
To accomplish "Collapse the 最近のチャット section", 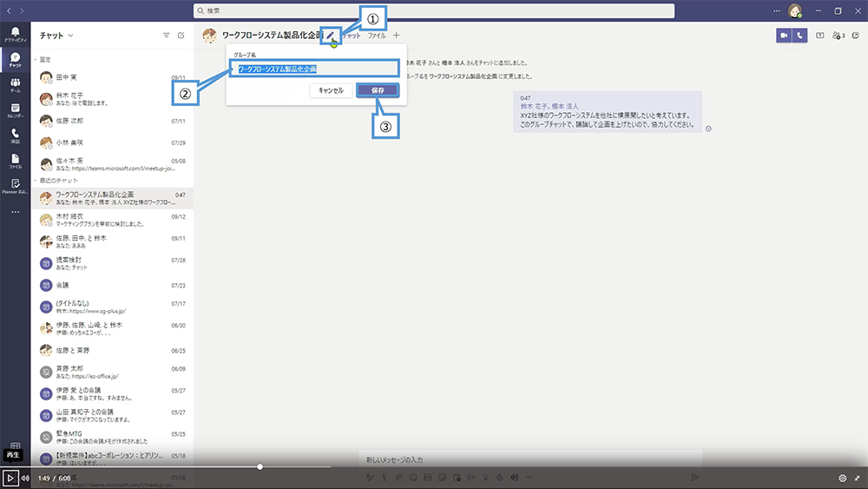I will (x=36, y=180).
